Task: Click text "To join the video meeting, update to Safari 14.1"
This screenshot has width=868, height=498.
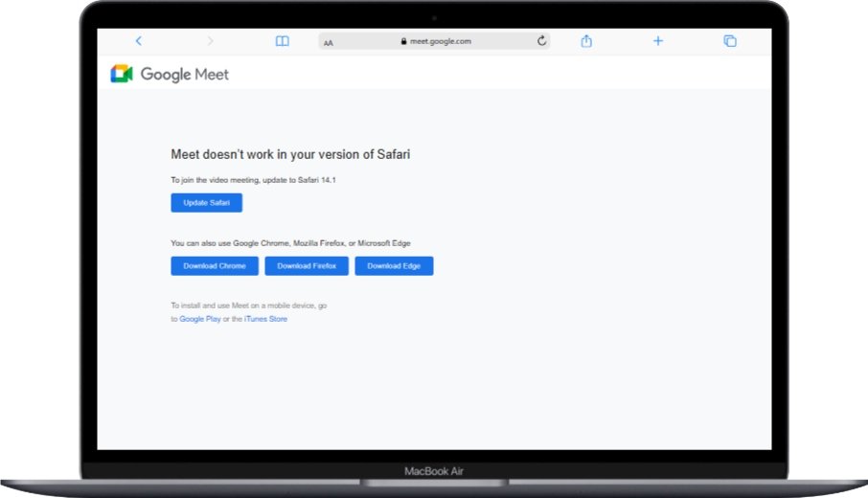Action: tap(253, 180)
